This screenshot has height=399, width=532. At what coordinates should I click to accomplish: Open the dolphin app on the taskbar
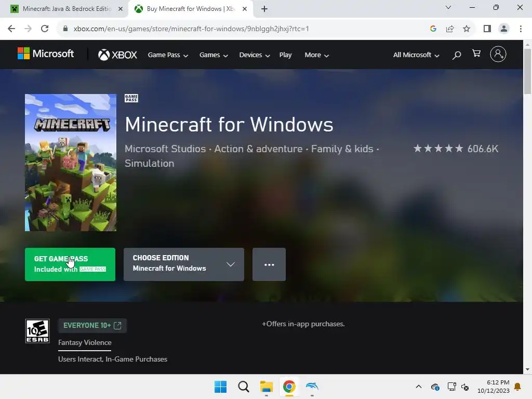click(x=312, y=387)
